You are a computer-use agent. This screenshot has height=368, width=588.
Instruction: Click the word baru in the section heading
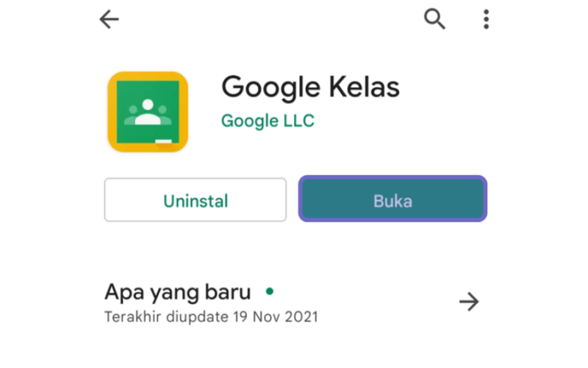(x=228, y=291)
